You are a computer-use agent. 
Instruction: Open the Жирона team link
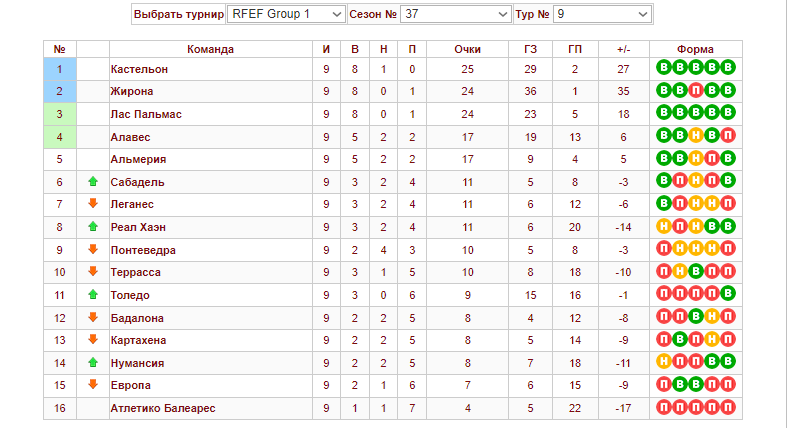131,91
